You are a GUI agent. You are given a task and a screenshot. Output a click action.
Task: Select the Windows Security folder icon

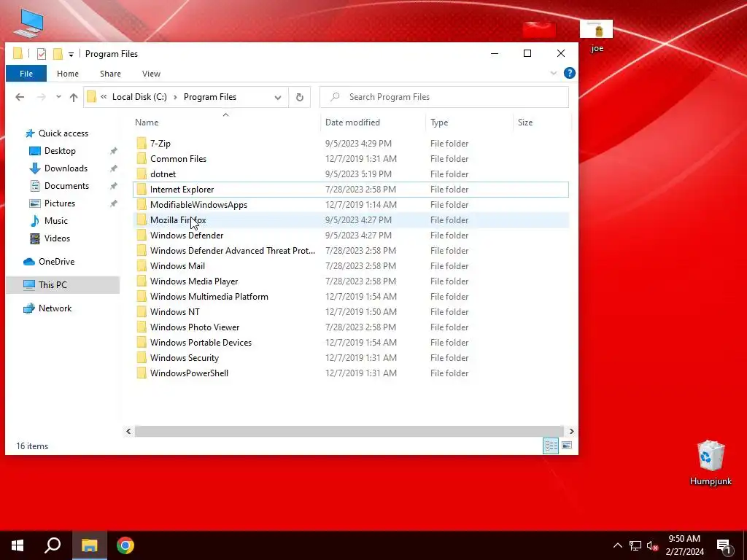point(142,357)
